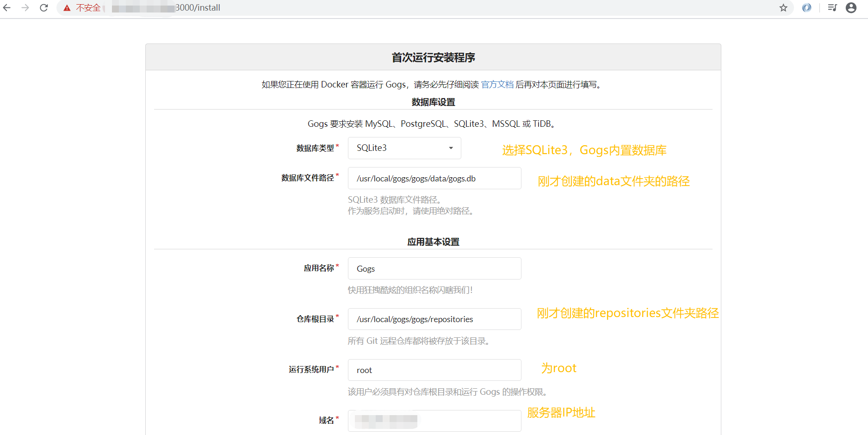Screen dimensions: 868x435
Task: Click the 数据库文件路径 input showing gogs.db
Action: coord(434,178)
